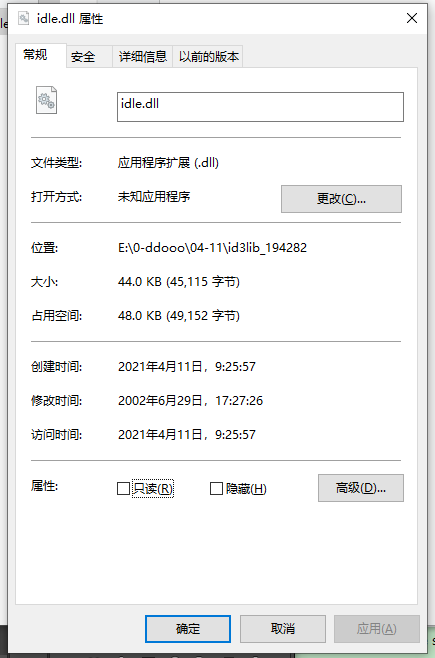
Task: Click the location path E:\0-ddooo\04-11\id3lib_194282
Action: point(212,248)
